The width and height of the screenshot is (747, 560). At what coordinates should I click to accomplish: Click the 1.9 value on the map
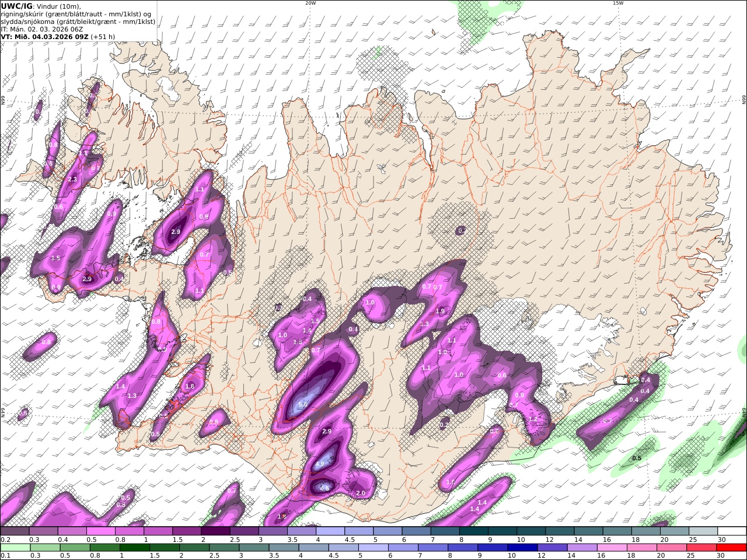point(439,311)
